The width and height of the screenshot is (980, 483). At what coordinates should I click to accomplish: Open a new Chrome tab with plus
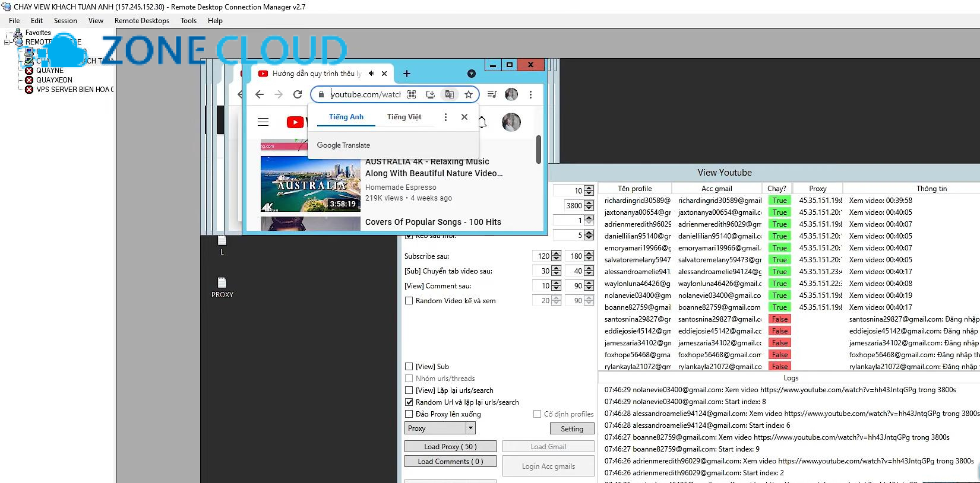click(x=407, y=74)
